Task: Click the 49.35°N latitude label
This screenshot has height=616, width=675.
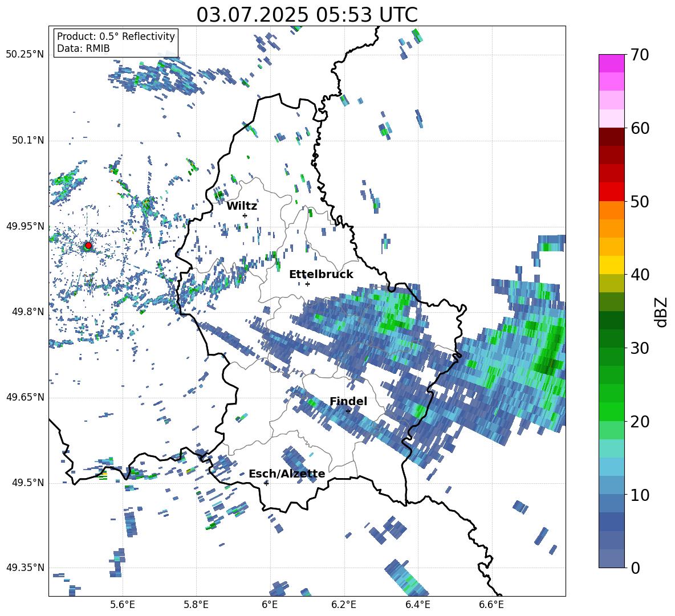Action: (25, 568)
